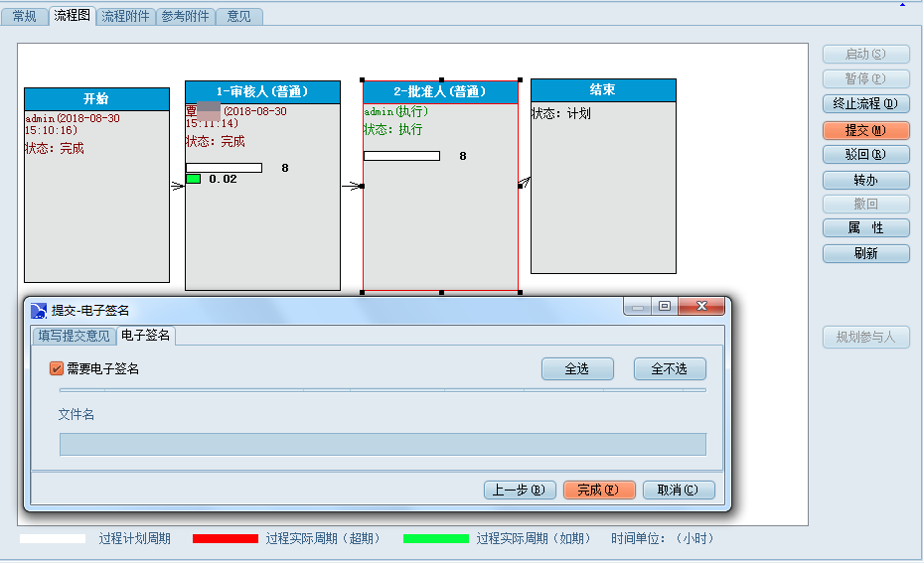Click the planned duration bar in 2-批准人 node
924x563 pixels.
coord(402,156)
